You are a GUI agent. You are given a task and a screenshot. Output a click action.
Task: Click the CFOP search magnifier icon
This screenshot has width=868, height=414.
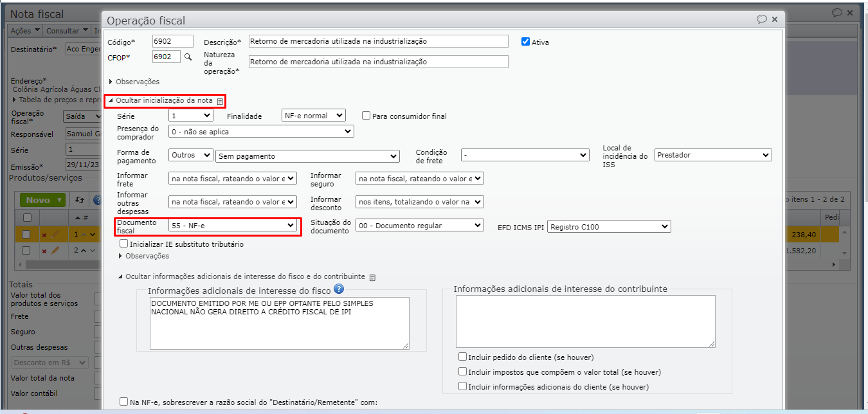click(188, 57)
